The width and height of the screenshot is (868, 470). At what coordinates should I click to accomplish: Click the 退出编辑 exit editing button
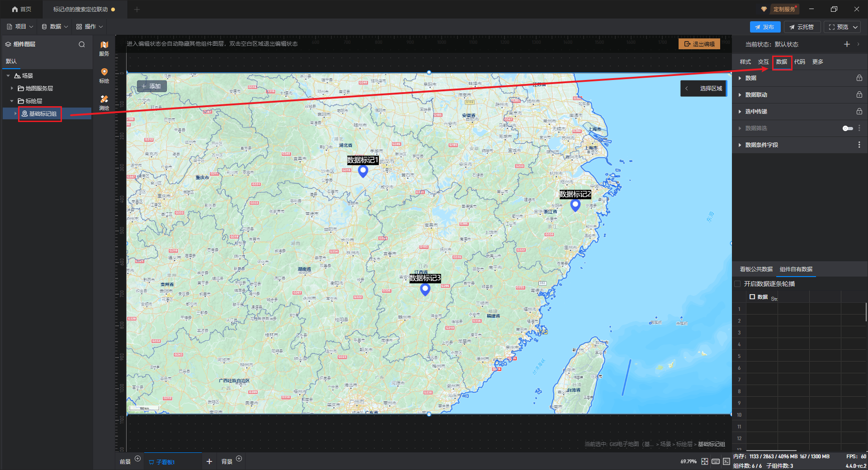pyautogui.click(x=699, y=44)
